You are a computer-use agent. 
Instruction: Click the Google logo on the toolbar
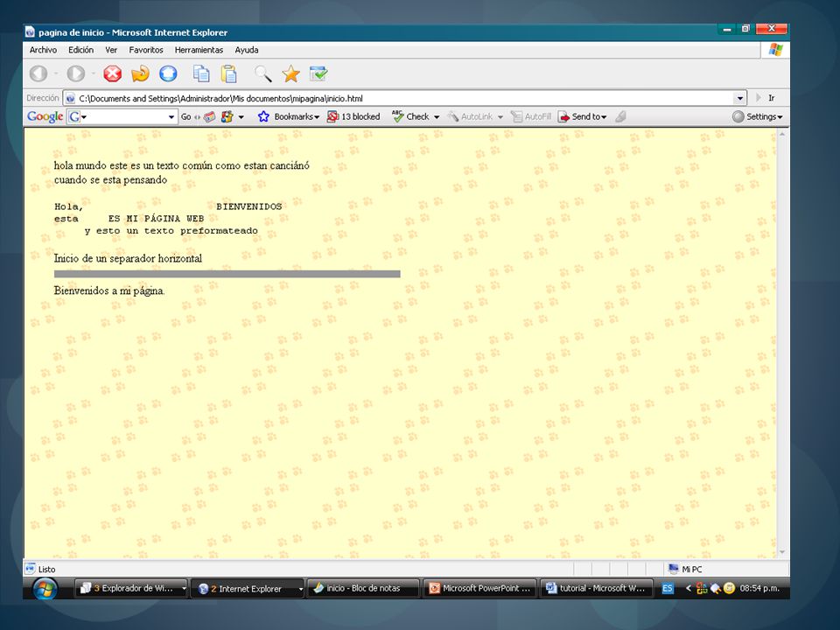(x=45, y=116)
